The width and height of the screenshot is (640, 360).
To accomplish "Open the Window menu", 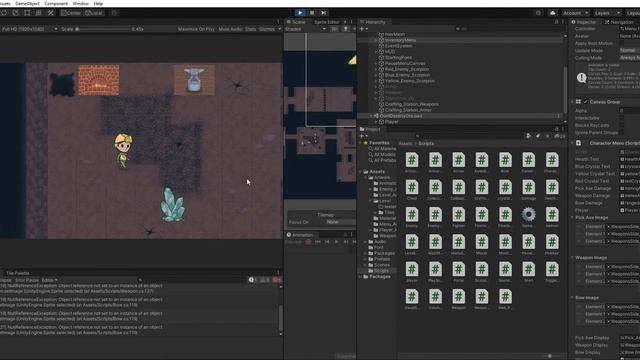I will point(80,3).
